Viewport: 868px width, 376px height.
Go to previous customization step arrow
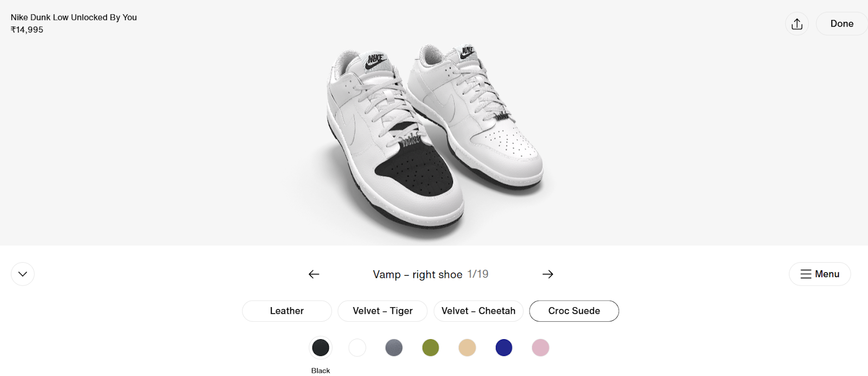[x=314, y=274]
